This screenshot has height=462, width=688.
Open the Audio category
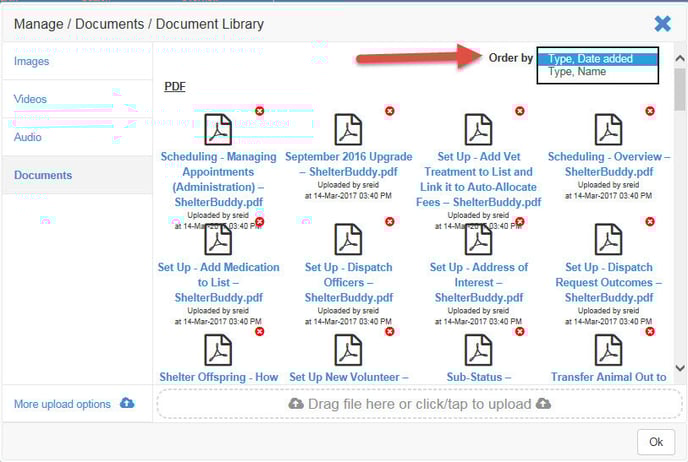[x=28, y=137]
